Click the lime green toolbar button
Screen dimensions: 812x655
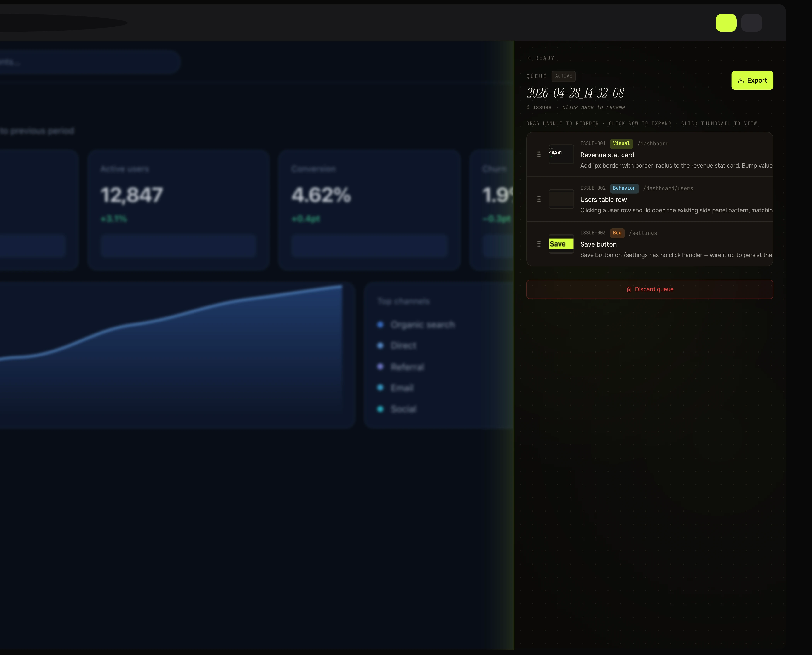click(726, 23)
